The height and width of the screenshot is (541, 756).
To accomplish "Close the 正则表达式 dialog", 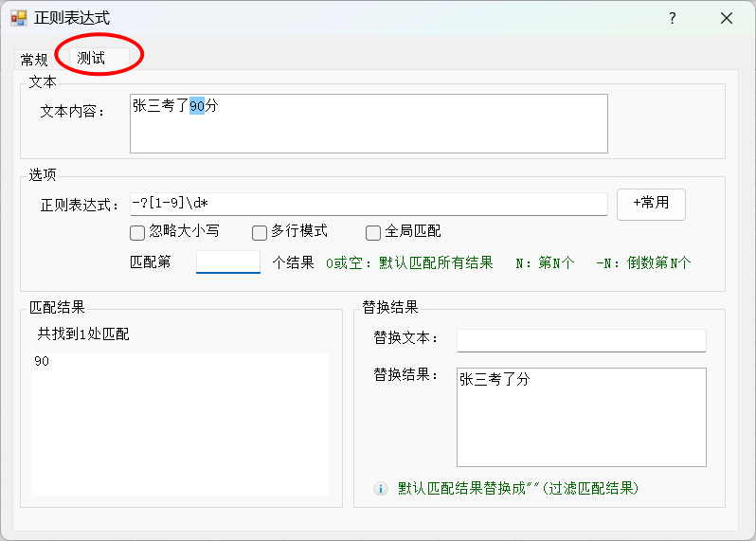I will (x=727, y=18).
